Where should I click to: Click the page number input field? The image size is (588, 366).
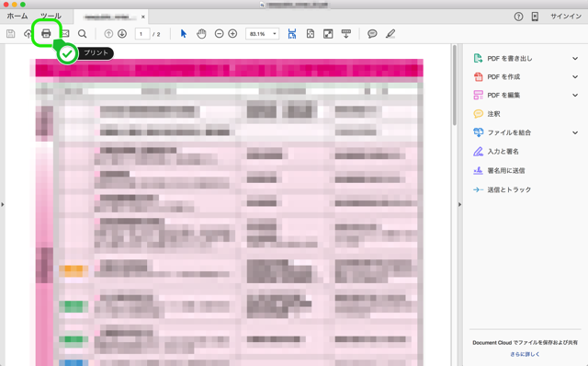pos(142,34)
